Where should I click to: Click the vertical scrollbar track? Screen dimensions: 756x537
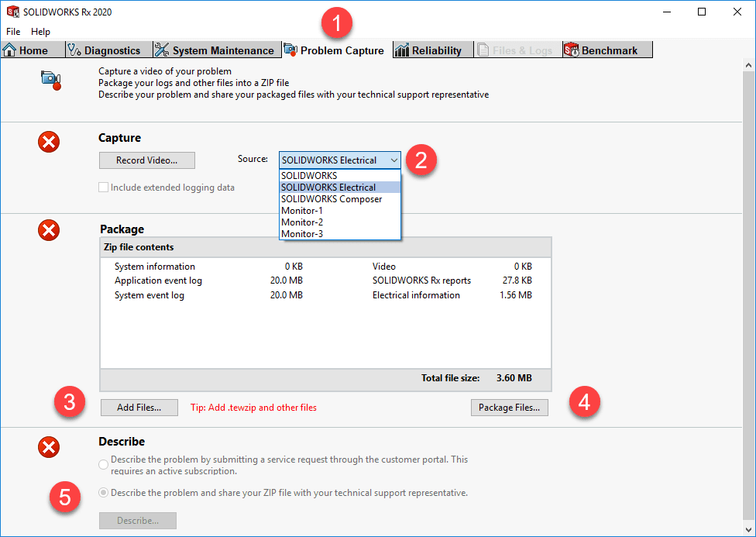(748, 297)
